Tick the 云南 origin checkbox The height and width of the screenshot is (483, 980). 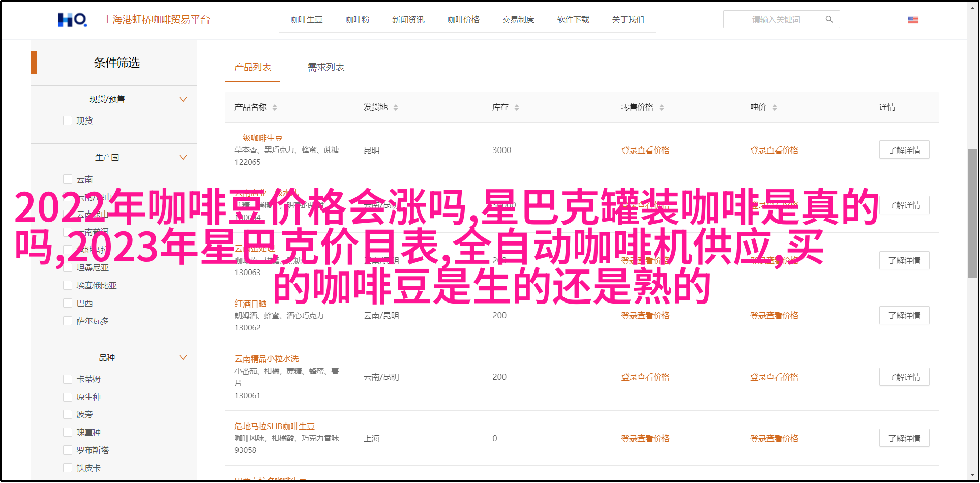click(67, 179)
